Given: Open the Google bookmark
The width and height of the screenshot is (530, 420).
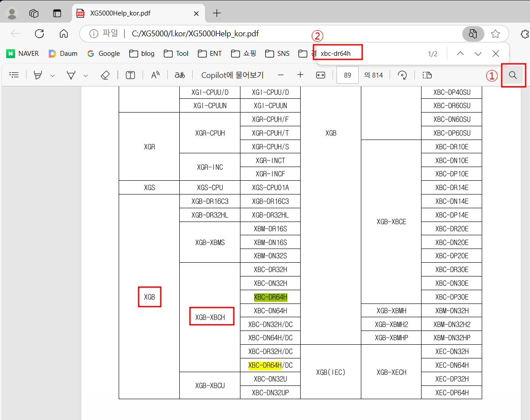Looking at the screenshot, I should click(104, 54).
